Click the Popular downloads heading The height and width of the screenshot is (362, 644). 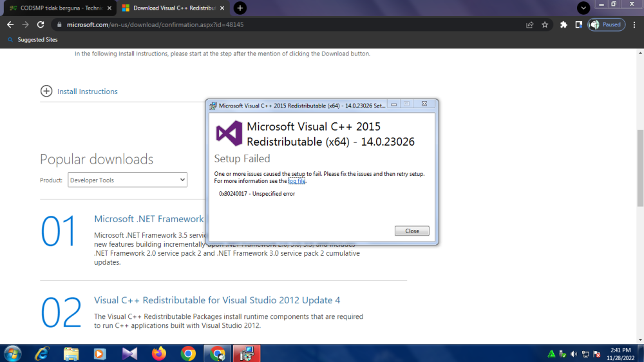(97, 159)
